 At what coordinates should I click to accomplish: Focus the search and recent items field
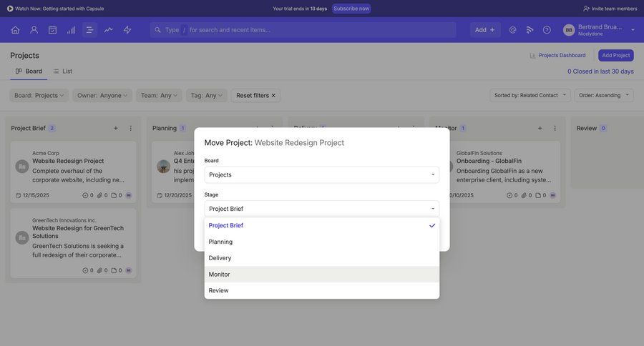pos(315,30)
